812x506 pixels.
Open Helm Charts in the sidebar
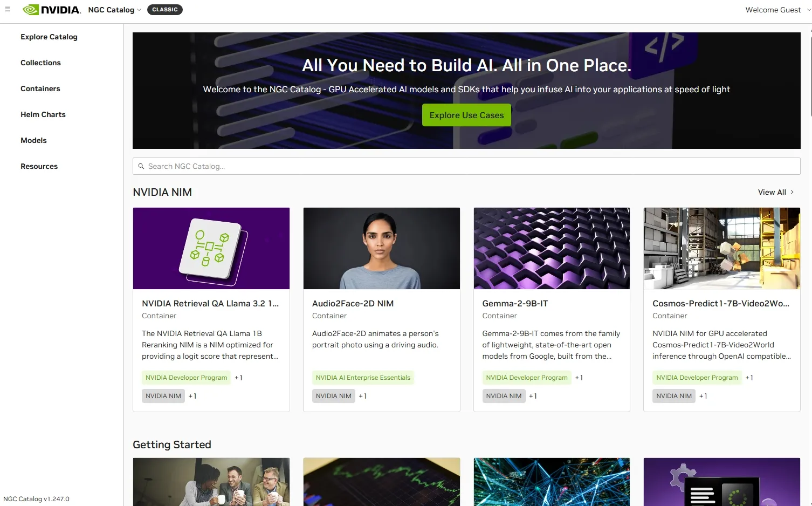43,114
